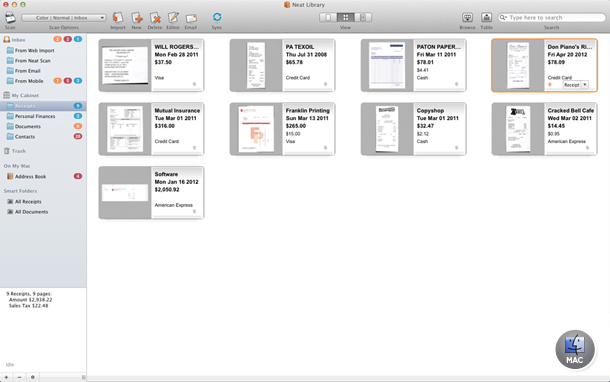Click the $2,050.92 amount on Software card

pyautogui.click(x=167, y=190)
